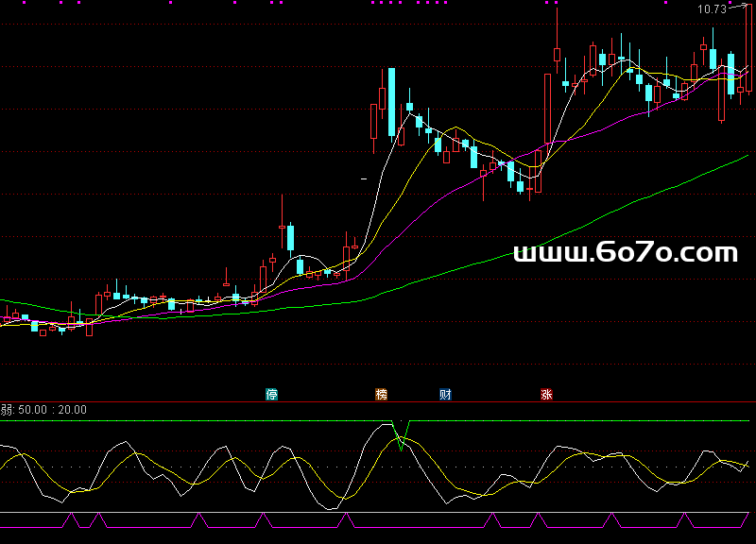
Task: Click the 10.73 high price label
Action: click(x=712, y=9)
